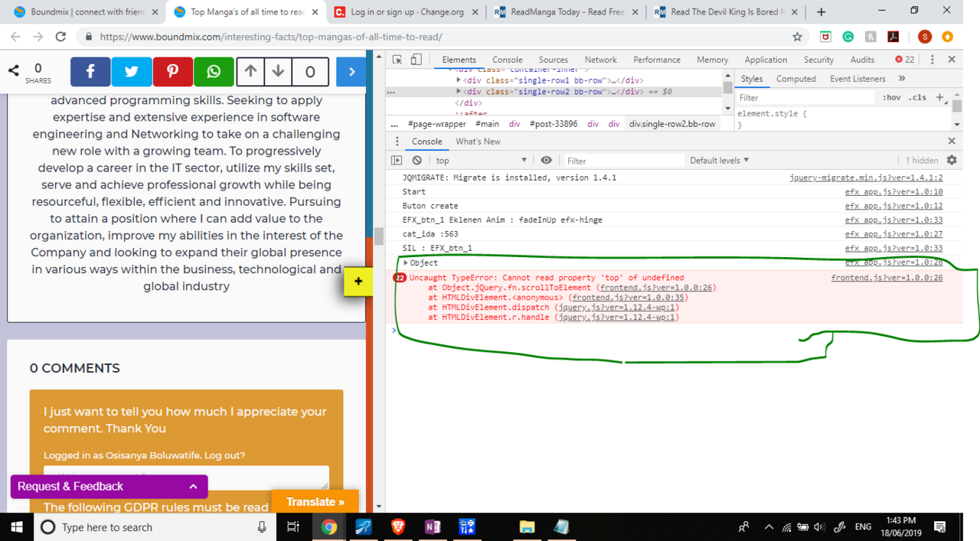Add a new style rule with plus
This screenshot has width=980, height=541.
940,97
